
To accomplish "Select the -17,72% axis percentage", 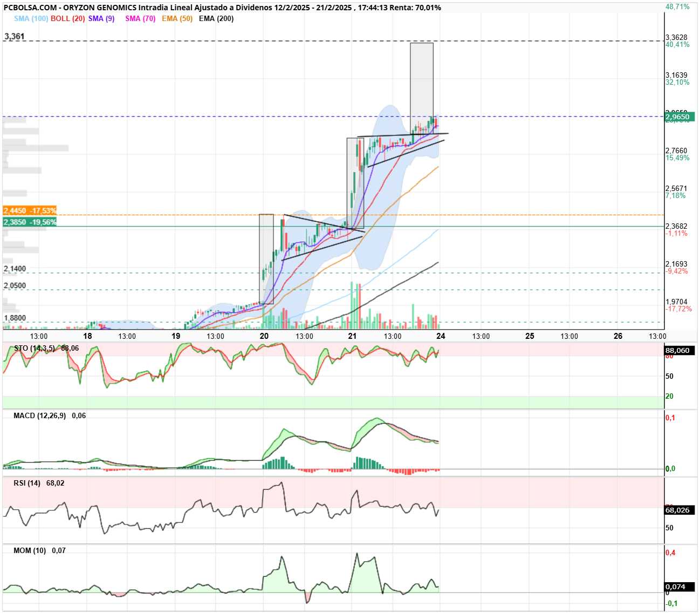I will [x=678, y=309].
